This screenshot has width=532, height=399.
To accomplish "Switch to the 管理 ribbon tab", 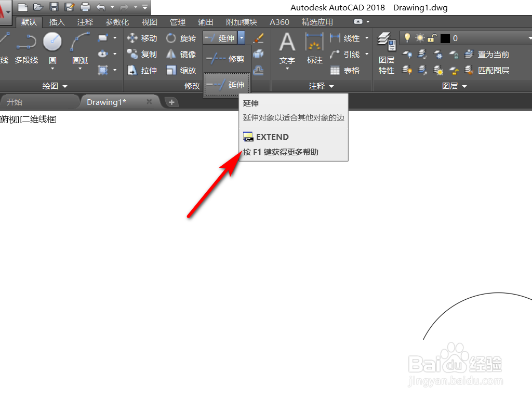I will (178, 22).
